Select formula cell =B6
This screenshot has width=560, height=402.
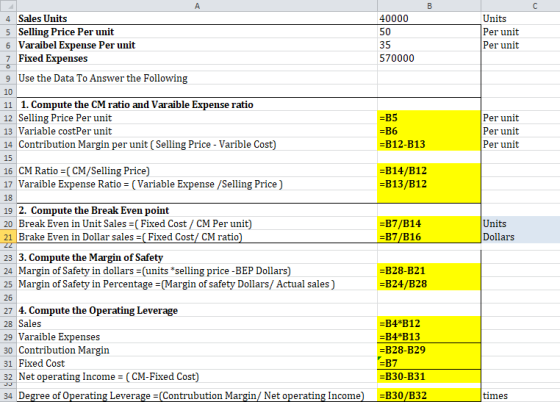point(429,131)
